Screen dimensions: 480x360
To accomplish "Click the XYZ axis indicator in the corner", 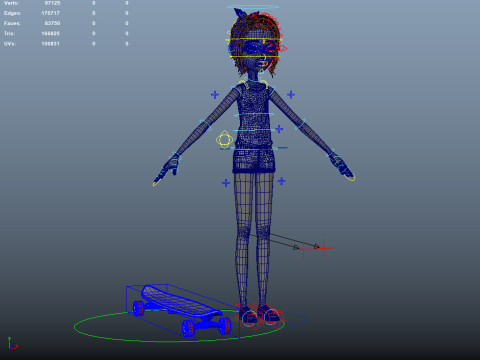I will (x=12, y=343).
